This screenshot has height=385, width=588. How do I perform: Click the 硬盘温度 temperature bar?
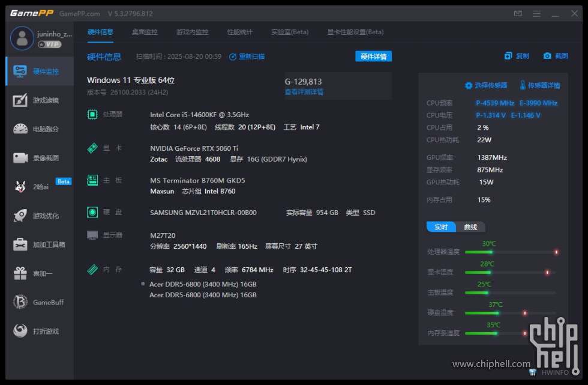pos(511,313)
